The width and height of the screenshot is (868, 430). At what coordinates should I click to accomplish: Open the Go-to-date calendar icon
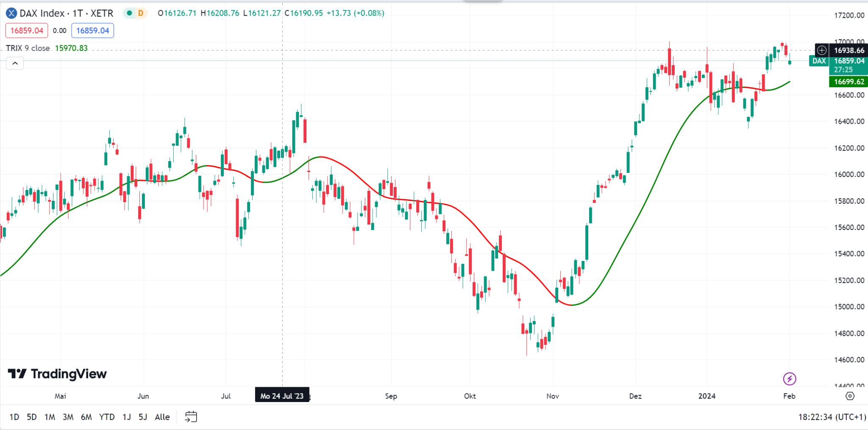pos(191,416)
